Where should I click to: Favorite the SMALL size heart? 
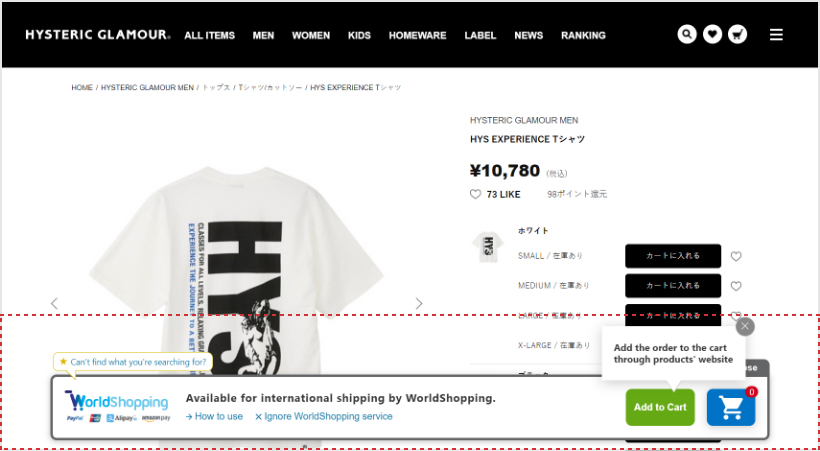pyautogui.click(x=736, y=256)
